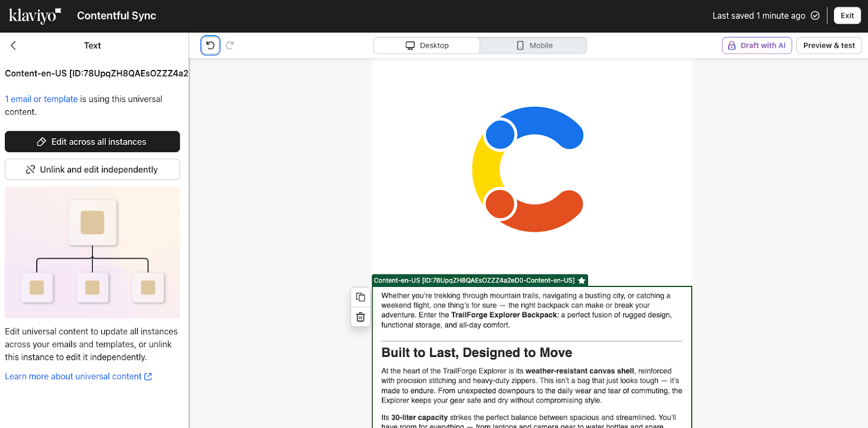Delete the selected text block
This screenshot has width=868, height=428.
(x=361, y=317)
